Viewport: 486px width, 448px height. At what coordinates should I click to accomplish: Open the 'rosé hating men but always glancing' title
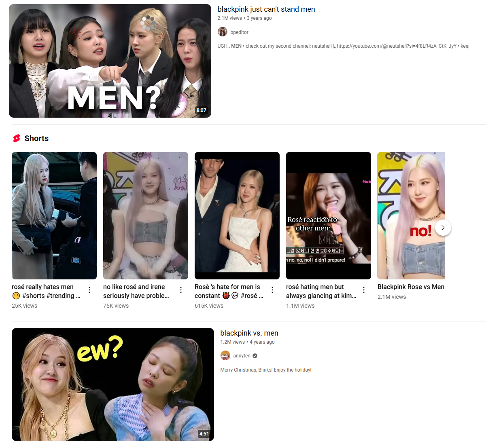(x=321, y=291)
